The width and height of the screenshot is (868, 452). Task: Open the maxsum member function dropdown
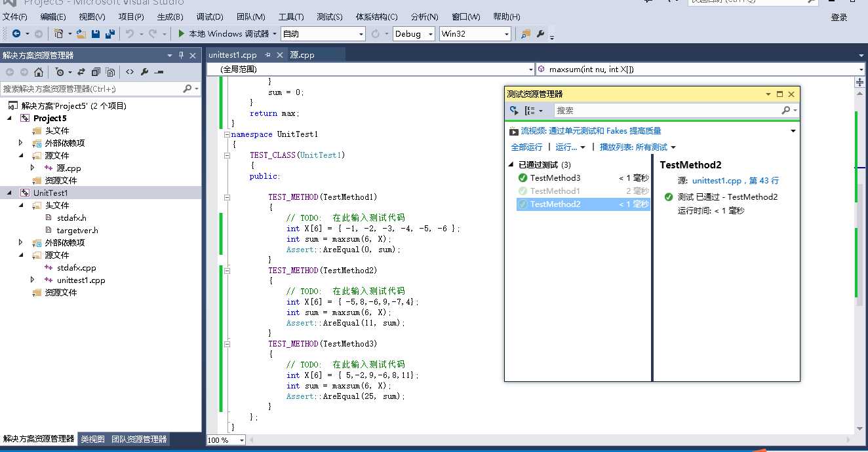[861, 69]
